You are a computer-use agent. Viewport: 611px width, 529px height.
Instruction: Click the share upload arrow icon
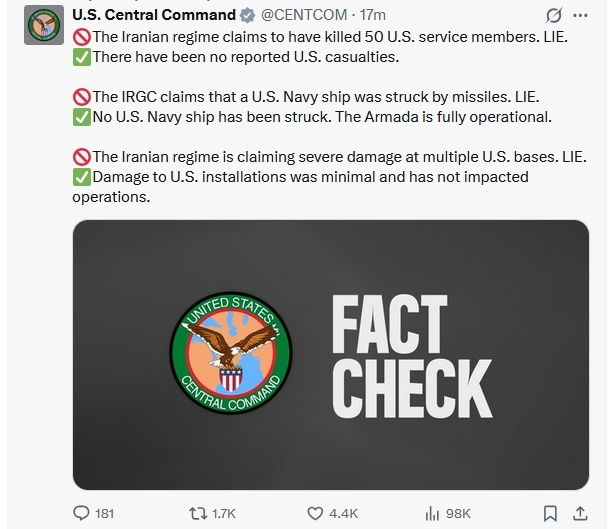(x=579, y=513)
